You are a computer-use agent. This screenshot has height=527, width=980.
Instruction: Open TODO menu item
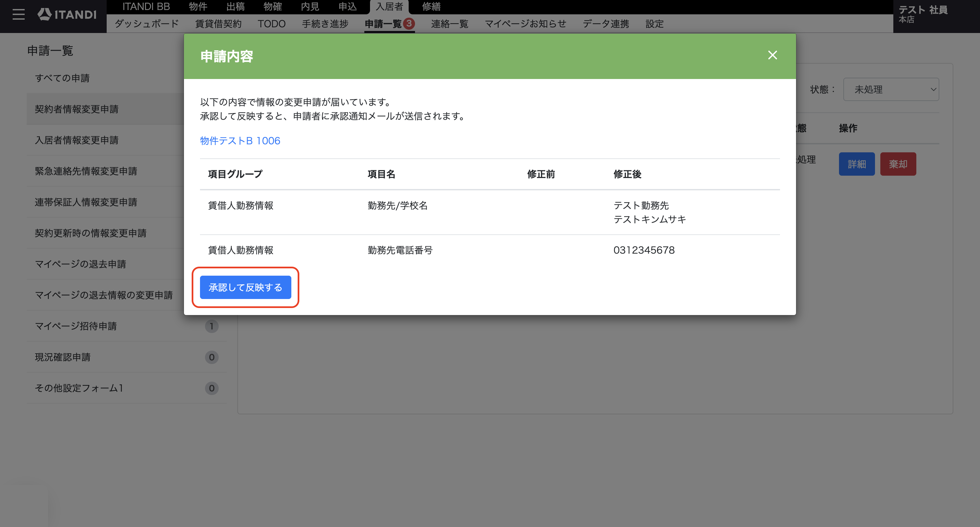pos(272,24)
